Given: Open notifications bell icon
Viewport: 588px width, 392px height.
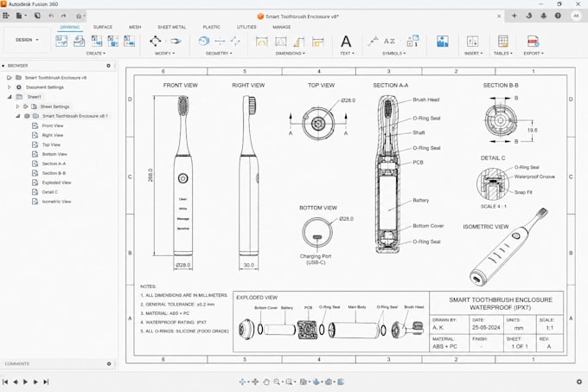Looking at the screenshot, I should pos(543,16).
